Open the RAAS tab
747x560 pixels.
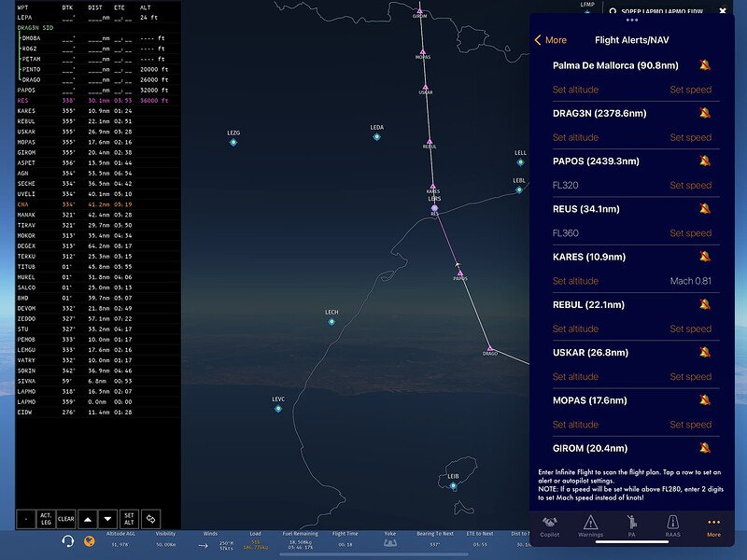tap(672, 526)
